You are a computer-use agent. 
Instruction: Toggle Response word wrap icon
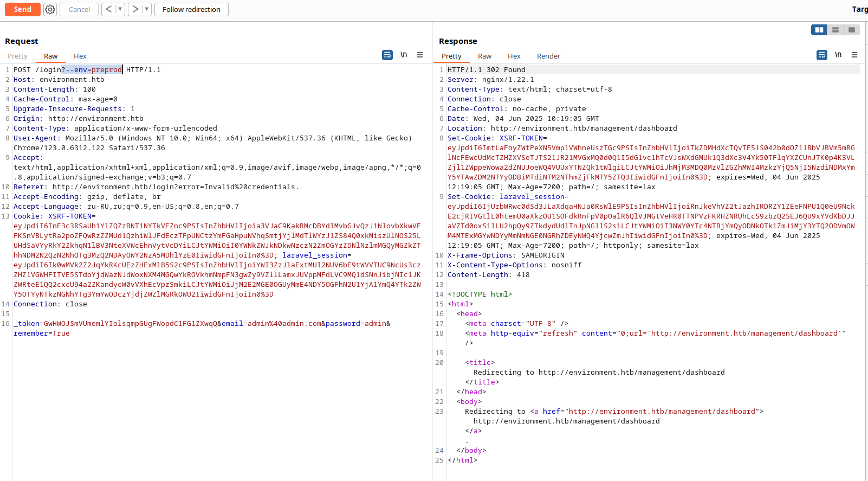point(822,55)
